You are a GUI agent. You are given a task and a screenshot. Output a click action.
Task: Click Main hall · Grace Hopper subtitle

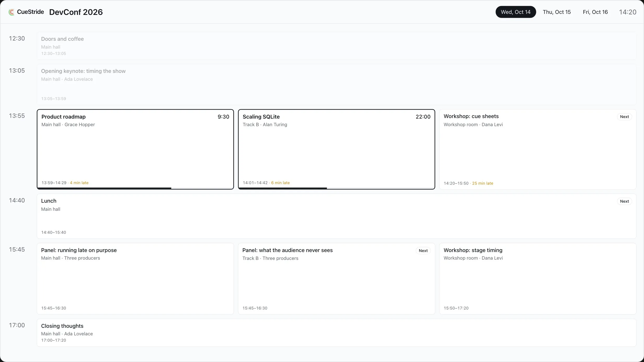point(68,125)
